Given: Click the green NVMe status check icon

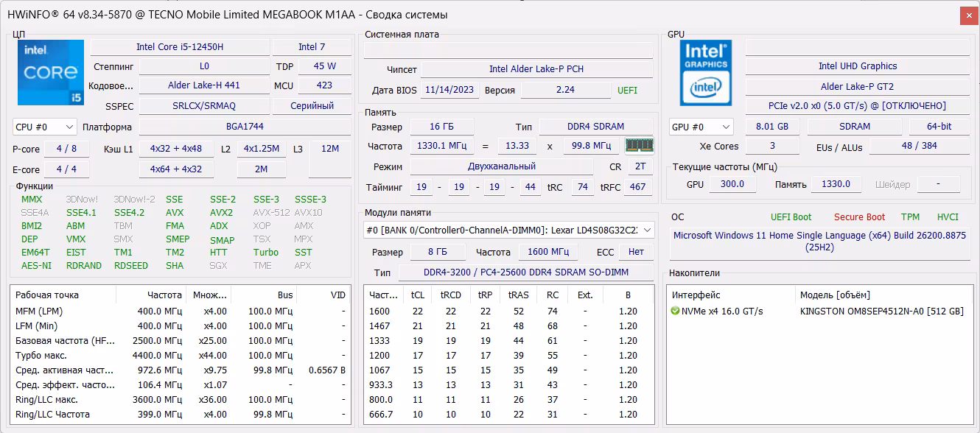Looking at the screenshot, I should (x=675, y=311).
